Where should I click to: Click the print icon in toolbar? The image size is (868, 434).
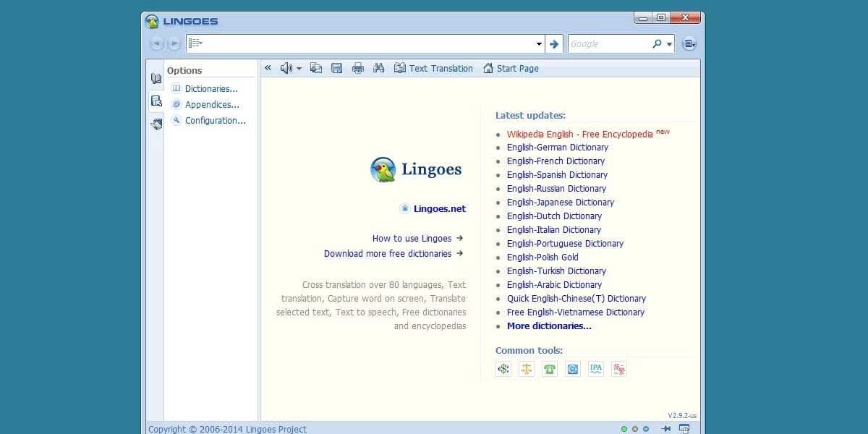pos(357,68)
